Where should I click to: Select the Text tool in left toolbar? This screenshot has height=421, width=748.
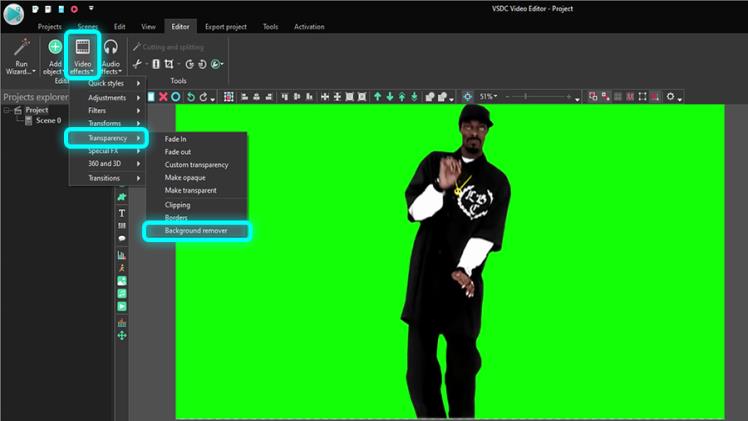122,213
